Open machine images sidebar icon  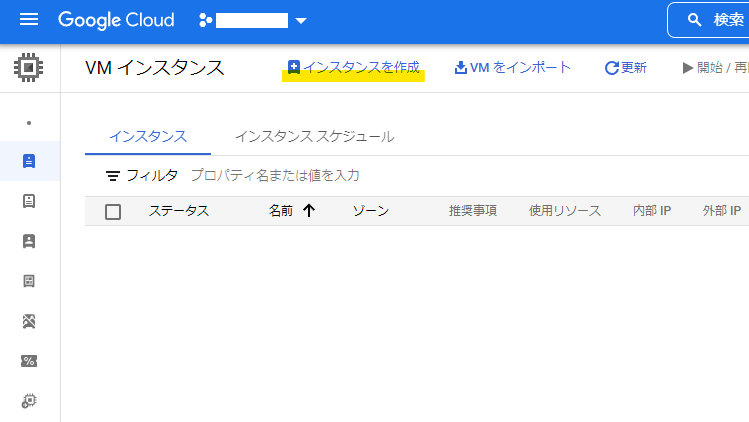(x=29, y=321)
